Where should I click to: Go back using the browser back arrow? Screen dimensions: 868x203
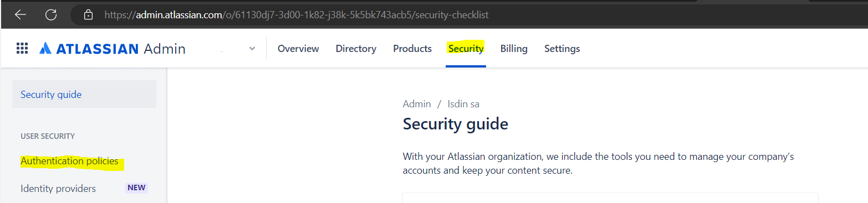[x=21, y=15]
